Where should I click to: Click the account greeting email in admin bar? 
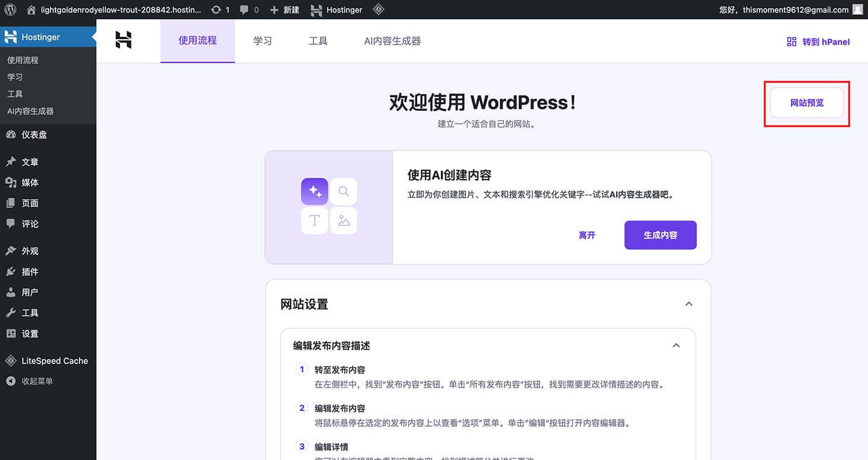pos(784,10)
